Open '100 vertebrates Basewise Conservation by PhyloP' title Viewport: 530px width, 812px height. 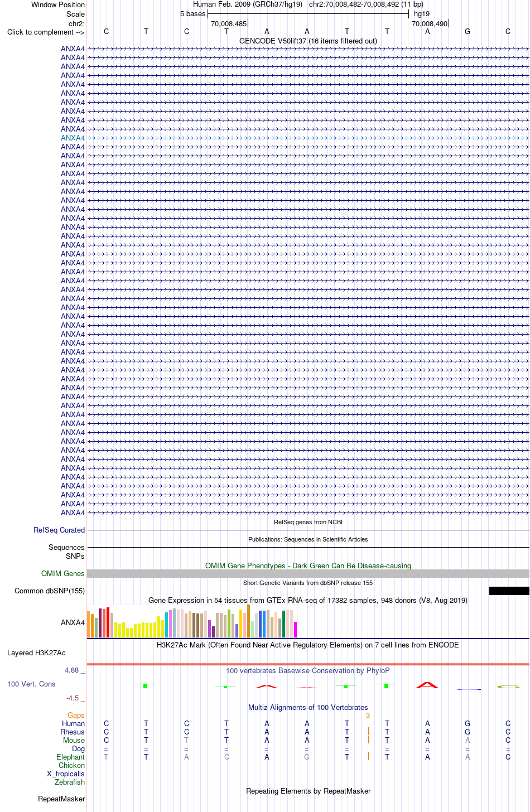[x=308, y=671]
